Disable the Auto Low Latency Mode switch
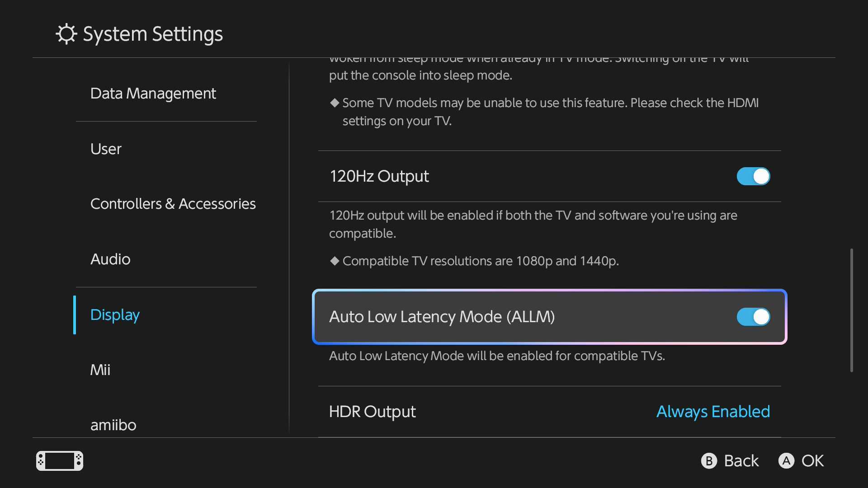 (x=753, y=317)
